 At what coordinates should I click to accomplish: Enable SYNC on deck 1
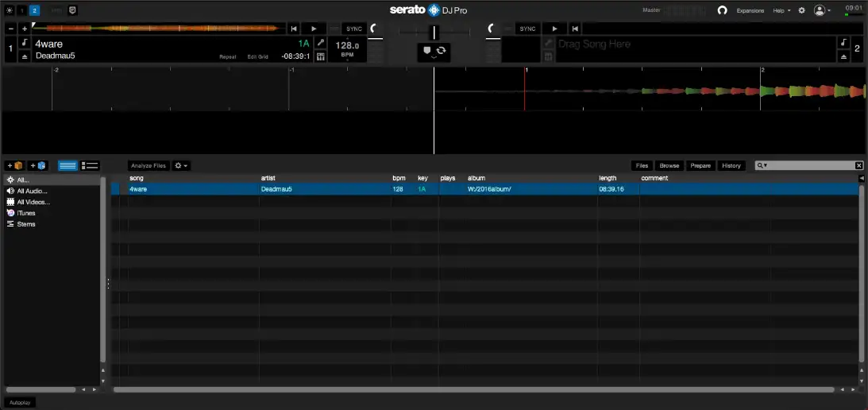click(x=353, y=29)
